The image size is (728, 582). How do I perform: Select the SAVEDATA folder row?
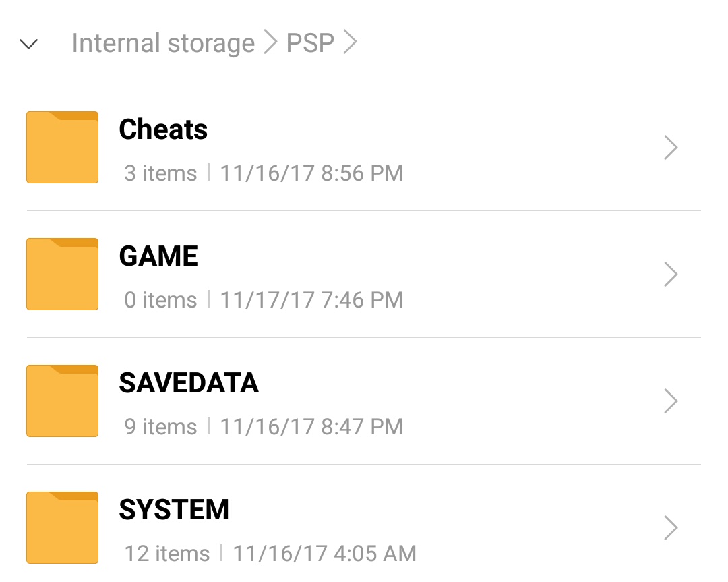[364, 401]
